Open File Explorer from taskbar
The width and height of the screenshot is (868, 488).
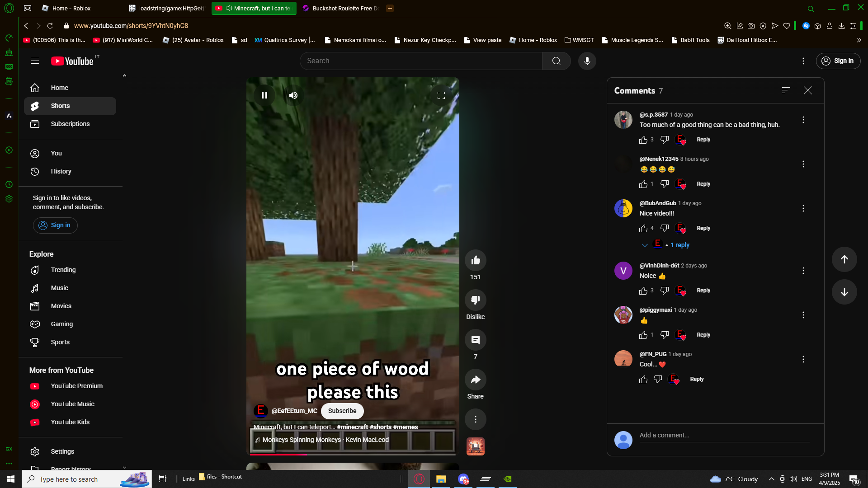pos(441,479)
